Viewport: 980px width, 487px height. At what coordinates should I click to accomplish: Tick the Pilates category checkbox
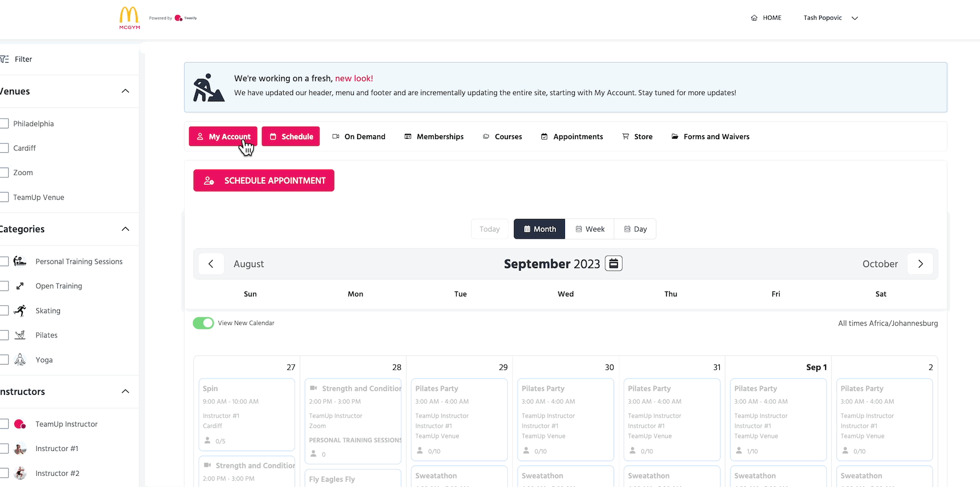4,335
